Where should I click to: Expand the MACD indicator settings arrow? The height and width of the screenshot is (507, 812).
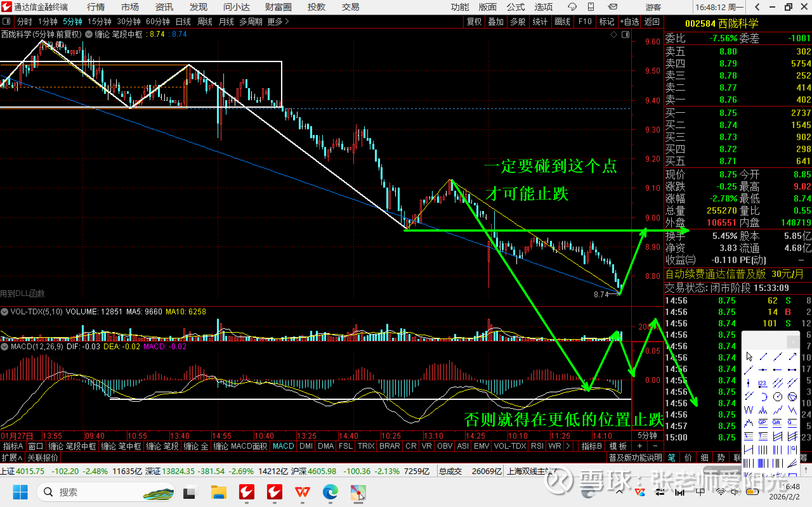pyautogui.click(x=5, y=346)
